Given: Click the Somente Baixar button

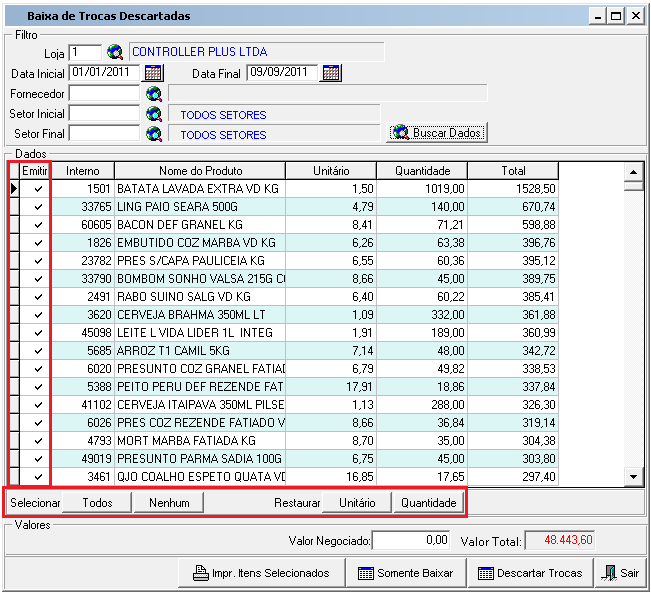Looking at the screenshot, I should tap(406, 573).
